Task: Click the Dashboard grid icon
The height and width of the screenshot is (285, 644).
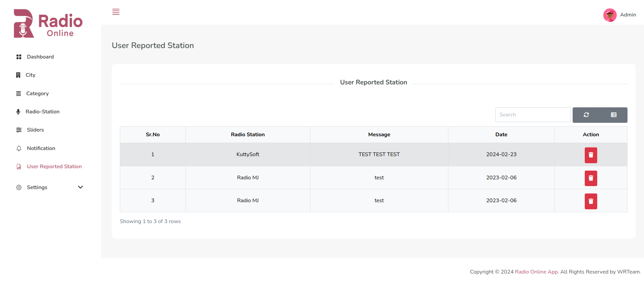Action: (x=19, y=57)
